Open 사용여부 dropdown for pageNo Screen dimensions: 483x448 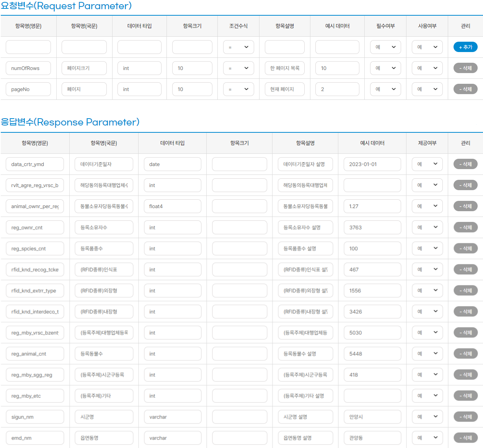427,89
